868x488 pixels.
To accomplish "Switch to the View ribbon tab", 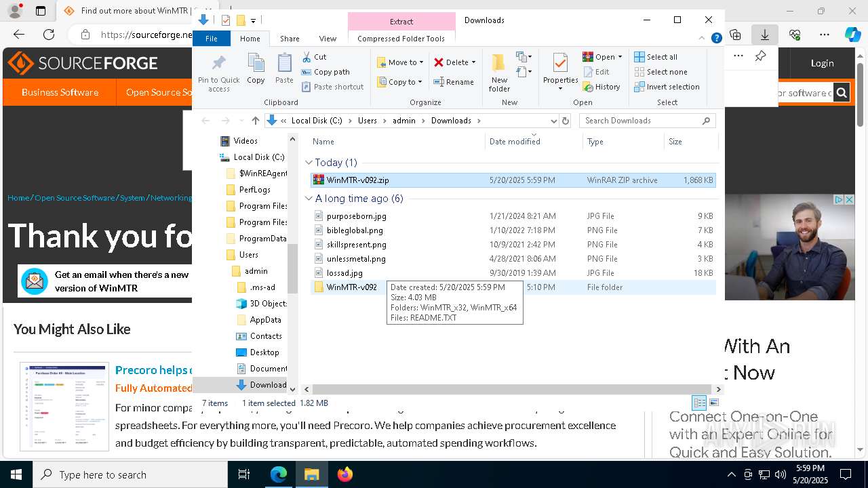I will click(328, 39).
